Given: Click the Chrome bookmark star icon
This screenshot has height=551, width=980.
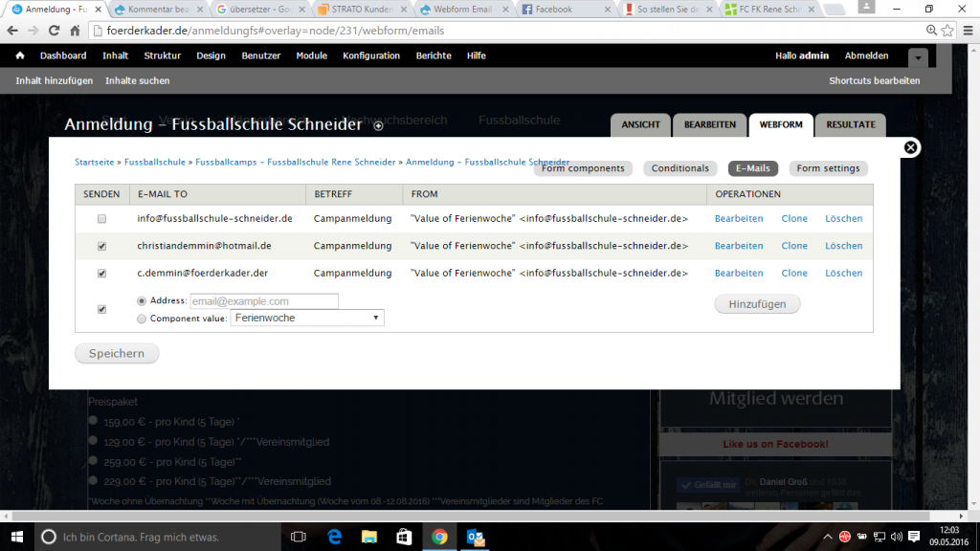Looking at the screenshot, I should [x=947, y=31].
